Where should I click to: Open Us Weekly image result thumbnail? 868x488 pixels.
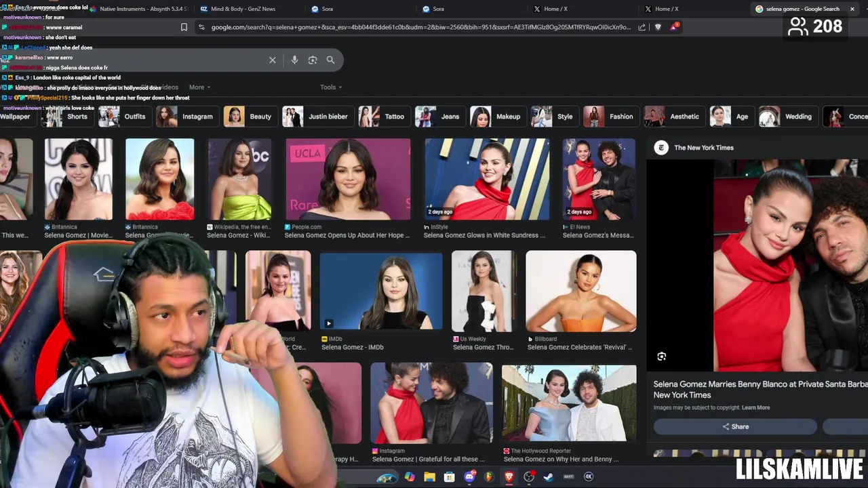click(x=484, y=291)
